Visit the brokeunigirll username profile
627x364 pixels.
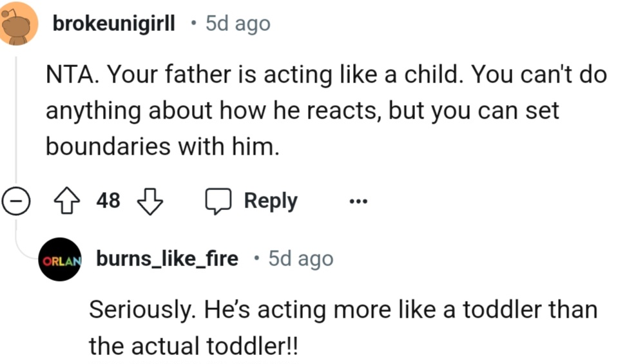point(115,24)
